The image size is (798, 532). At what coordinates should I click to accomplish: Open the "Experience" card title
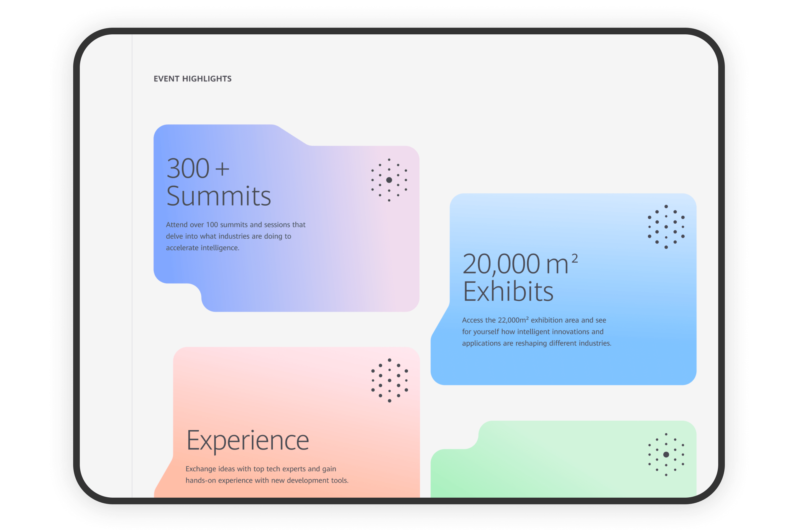pyautogui.click(x=248, y=440)
